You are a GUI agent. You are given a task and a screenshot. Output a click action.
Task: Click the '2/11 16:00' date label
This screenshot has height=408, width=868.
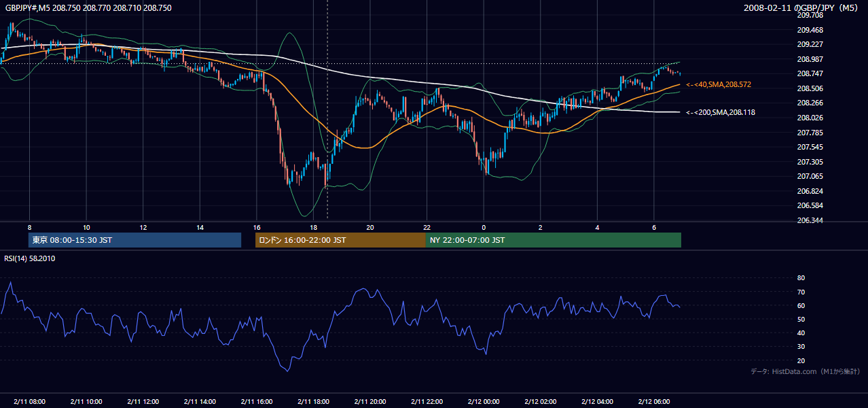[x=257, y=401]
